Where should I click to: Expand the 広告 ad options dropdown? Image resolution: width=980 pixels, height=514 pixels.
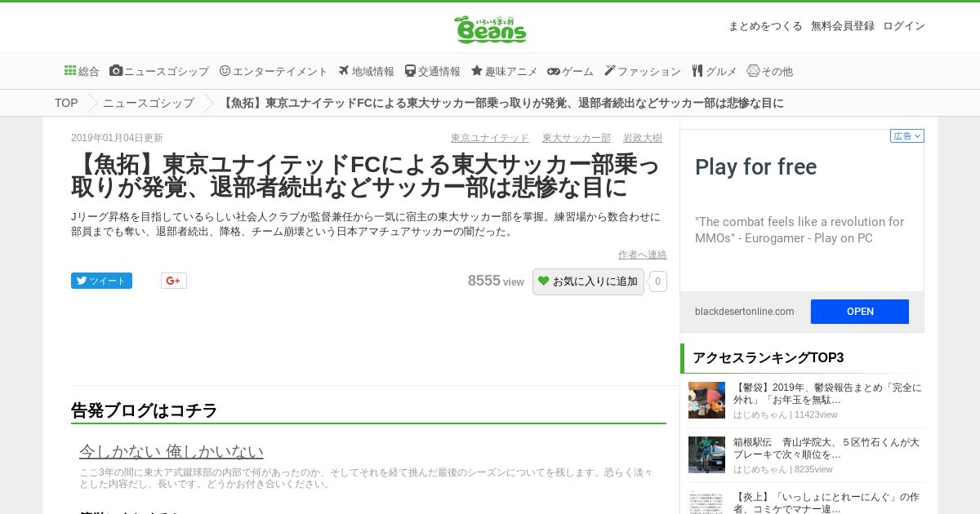coord(907,136)
